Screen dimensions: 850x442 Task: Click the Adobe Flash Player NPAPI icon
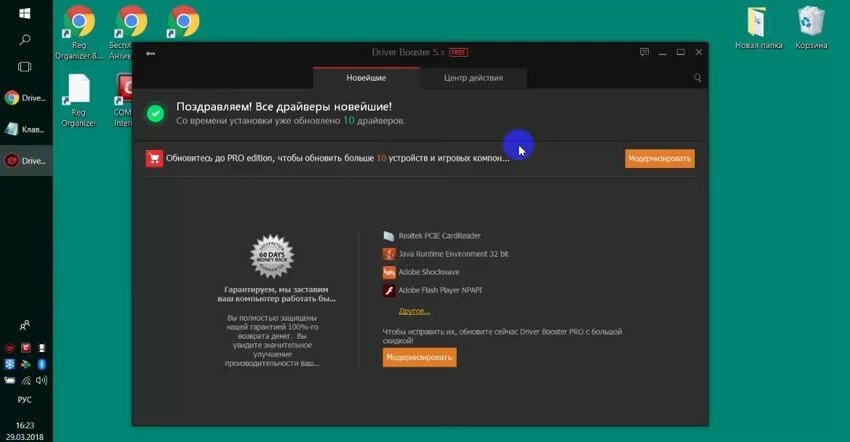pos(389,291)
